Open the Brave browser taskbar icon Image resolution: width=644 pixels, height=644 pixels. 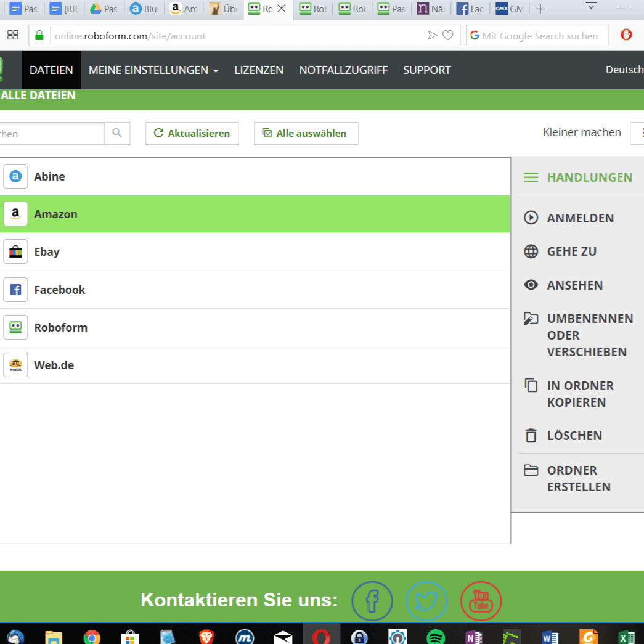click(x=206, y=637)
